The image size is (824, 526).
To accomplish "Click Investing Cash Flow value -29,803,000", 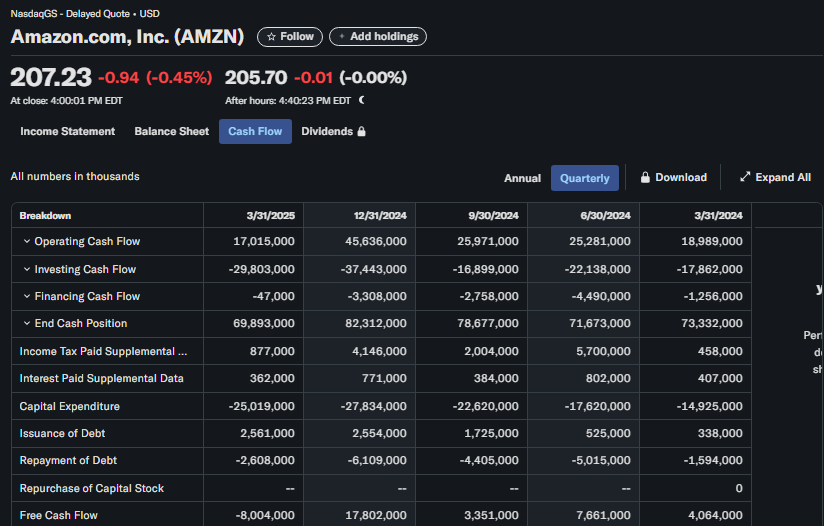I will pos(262,269).
